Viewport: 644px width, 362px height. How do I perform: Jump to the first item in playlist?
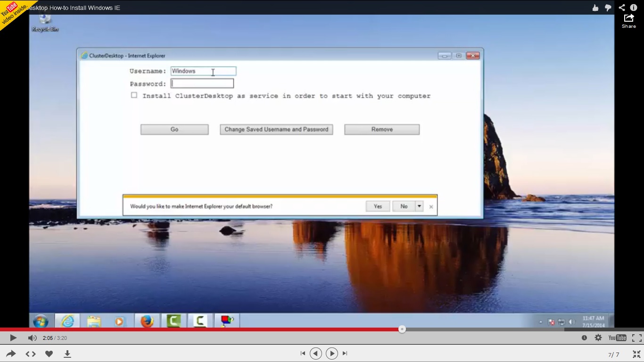coord(303,354)
